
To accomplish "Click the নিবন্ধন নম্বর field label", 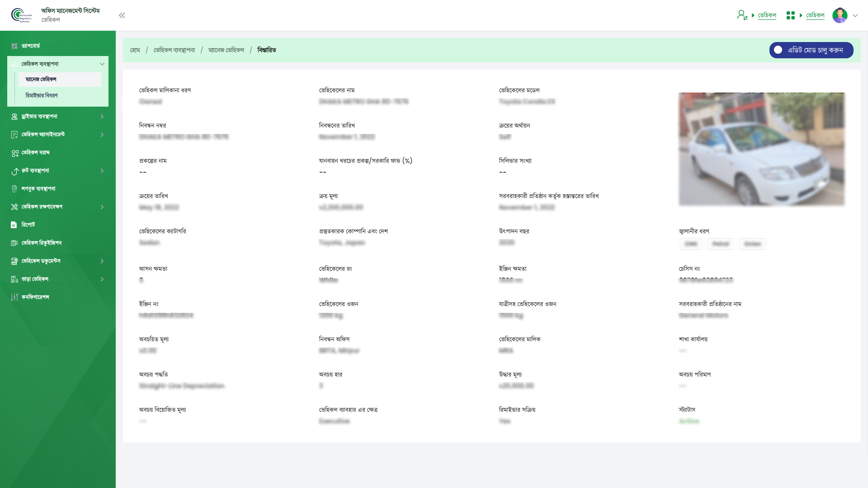I will coord(153,126).
